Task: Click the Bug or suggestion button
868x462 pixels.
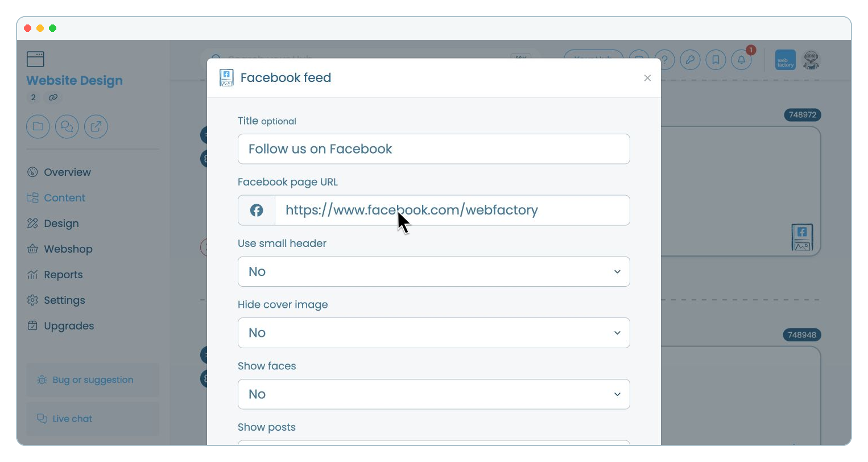Action: (93, 380)
